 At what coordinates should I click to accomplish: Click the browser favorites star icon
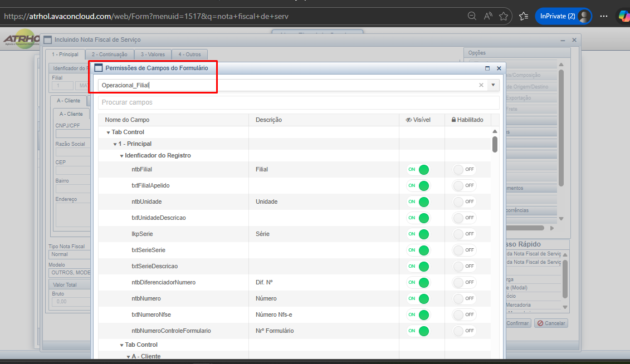[x=504, y=16]
